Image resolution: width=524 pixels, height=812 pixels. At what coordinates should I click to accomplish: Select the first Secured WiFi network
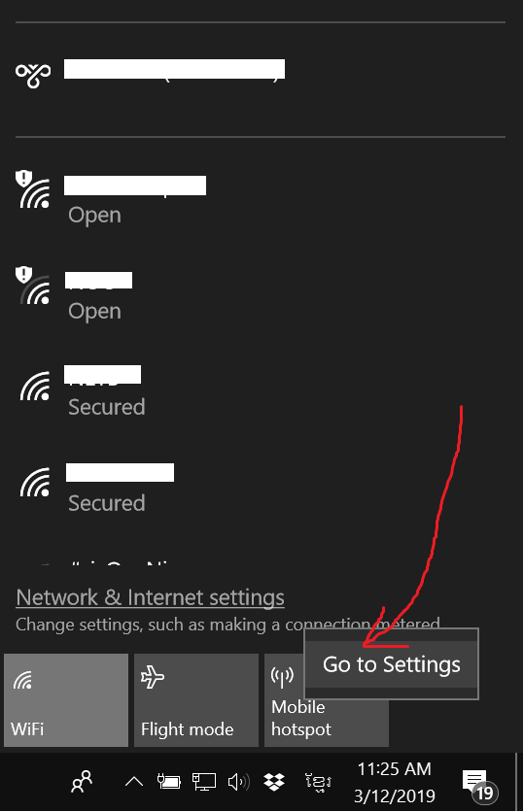pos(261,390)
